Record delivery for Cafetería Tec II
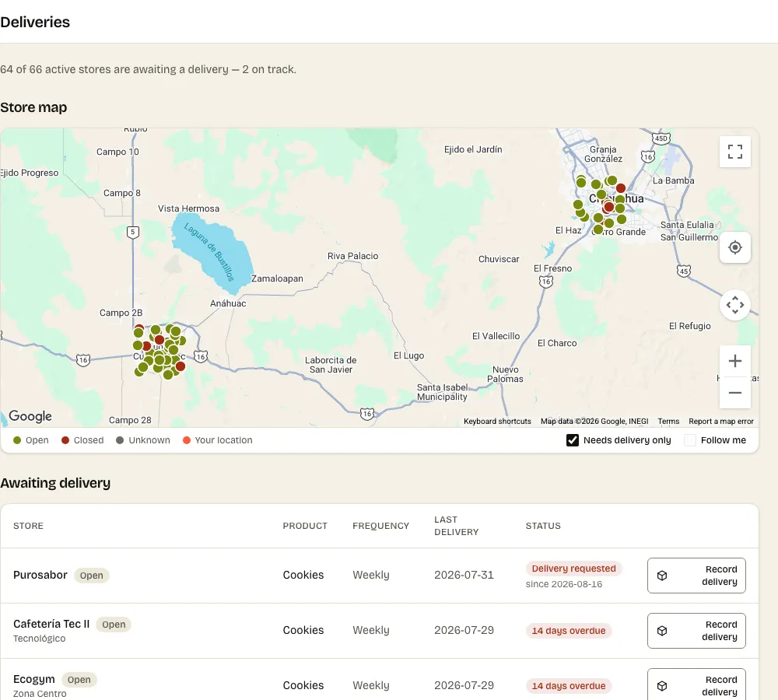 pyautogui.click(x=696, y=631)
